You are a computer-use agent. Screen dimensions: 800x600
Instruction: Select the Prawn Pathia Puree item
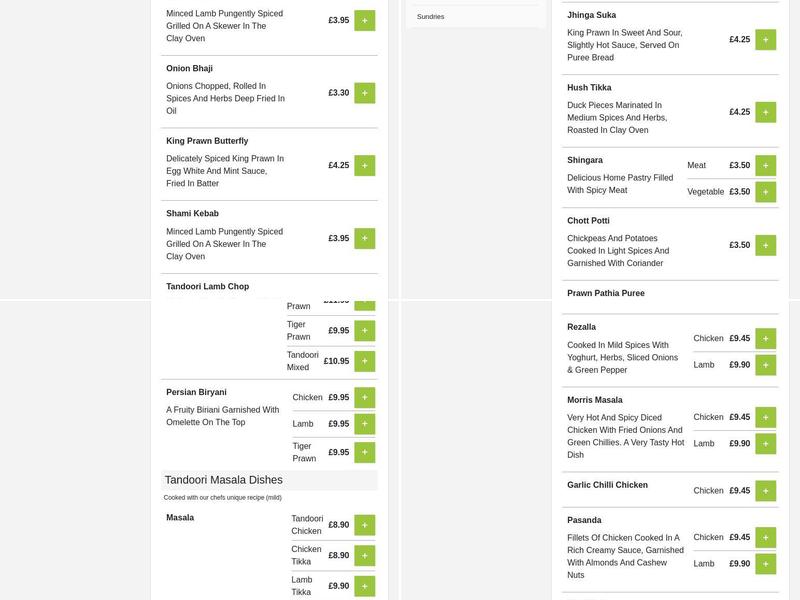point(606,294)
